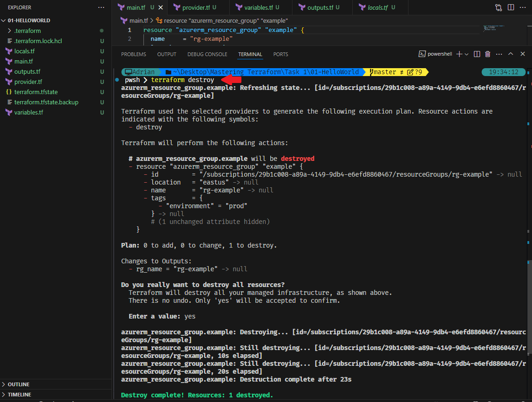Click the master branch prompt segment
The width and height of the screenshot is (532, 402).
click(x=396, y=72)
